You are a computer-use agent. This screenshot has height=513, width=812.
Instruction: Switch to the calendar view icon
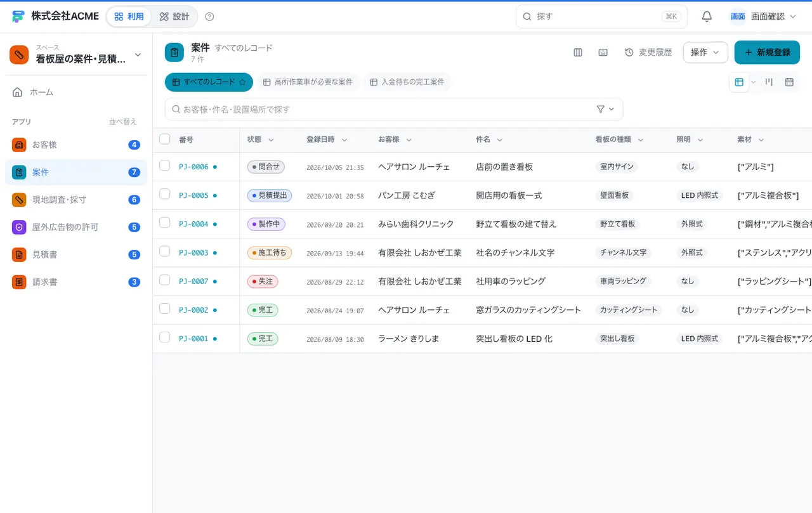[789, 82]
